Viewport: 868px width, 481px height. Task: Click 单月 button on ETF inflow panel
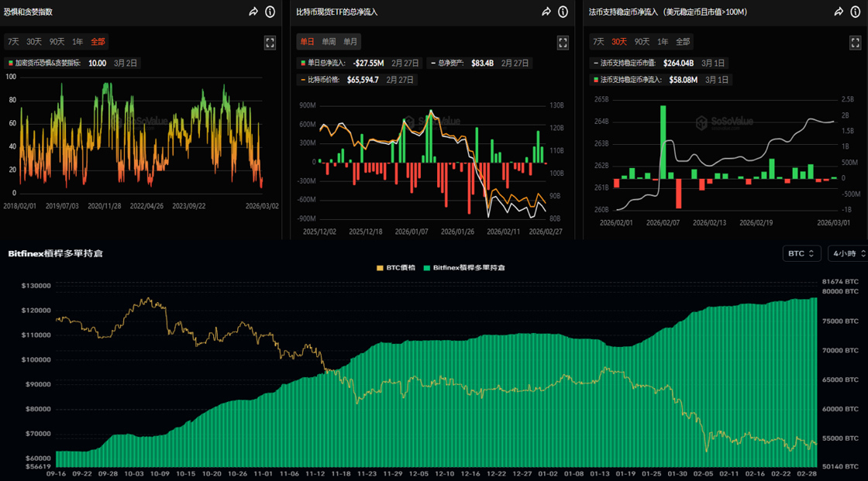350,42
